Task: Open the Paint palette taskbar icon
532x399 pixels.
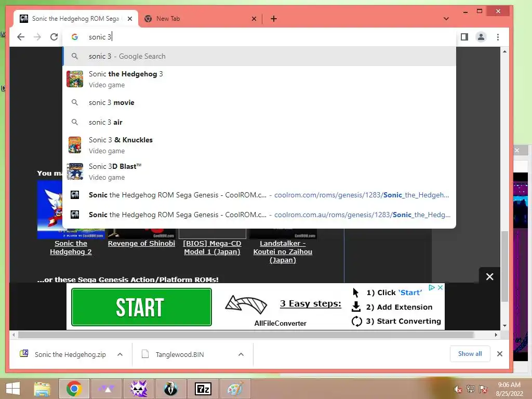Action: pos(235,389)
